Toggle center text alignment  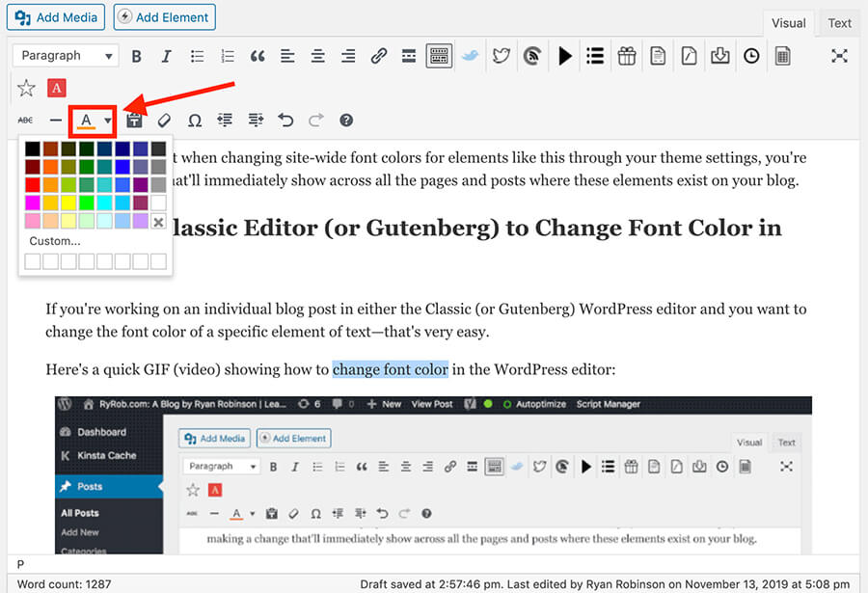(x=317, y=56)
